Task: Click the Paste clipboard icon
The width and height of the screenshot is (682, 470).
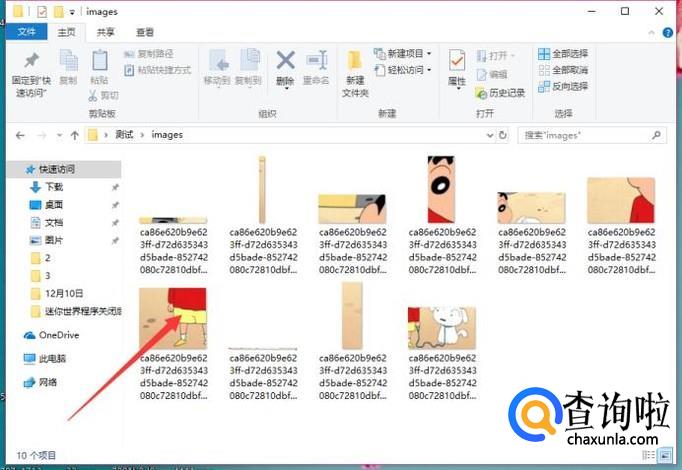Action: (100, 60)
